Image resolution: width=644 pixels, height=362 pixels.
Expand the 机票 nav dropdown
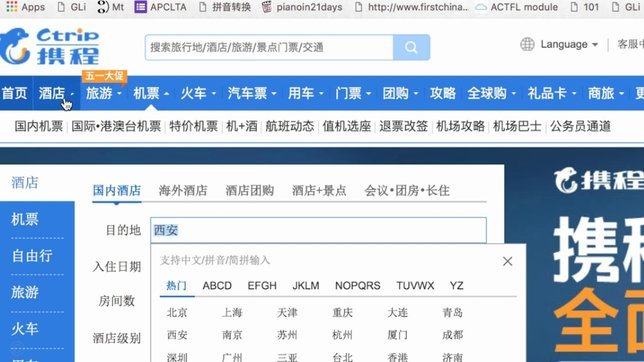tap(151, 93)
